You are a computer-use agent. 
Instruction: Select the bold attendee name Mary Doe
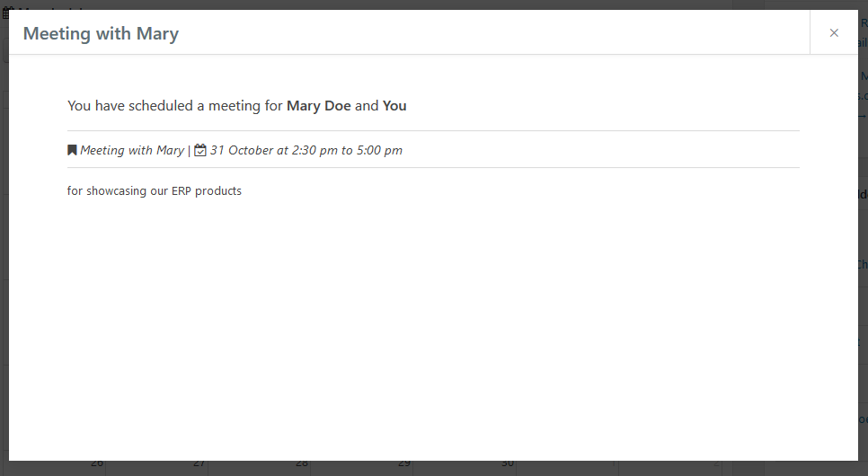319,106
